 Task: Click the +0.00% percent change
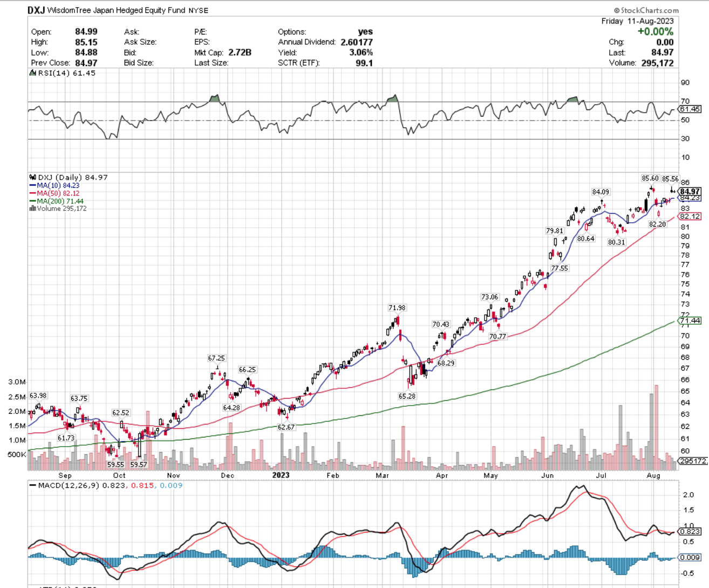[x=656, y=32]
